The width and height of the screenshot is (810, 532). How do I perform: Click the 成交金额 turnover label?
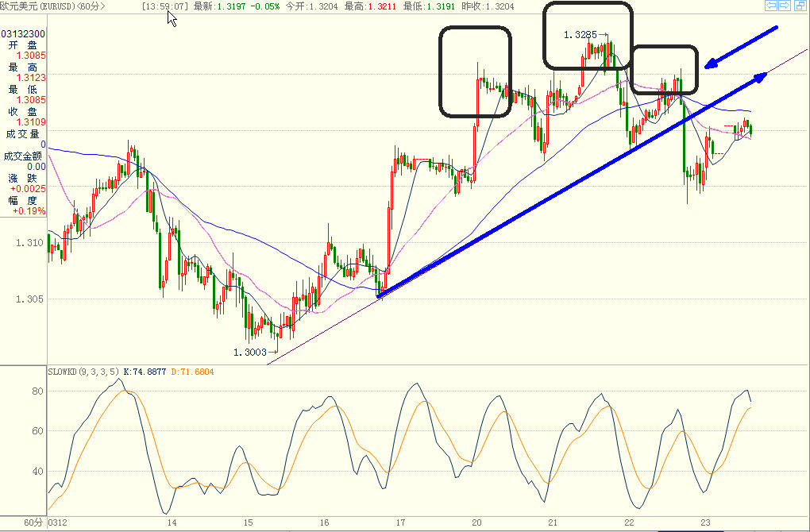point(22,156)
